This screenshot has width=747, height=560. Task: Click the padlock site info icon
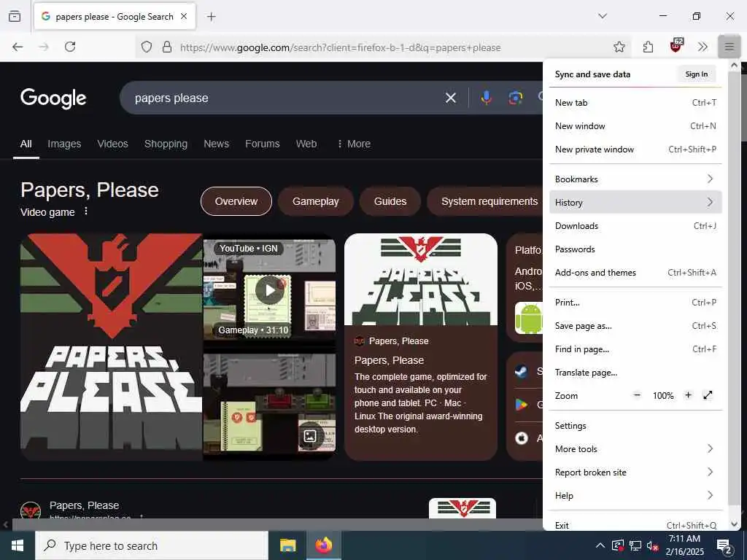(167, 47)
